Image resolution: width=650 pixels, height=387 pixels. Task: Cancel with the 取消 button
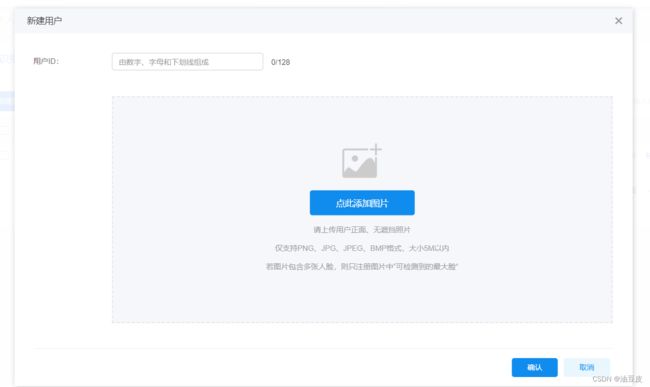click(586, 367)
